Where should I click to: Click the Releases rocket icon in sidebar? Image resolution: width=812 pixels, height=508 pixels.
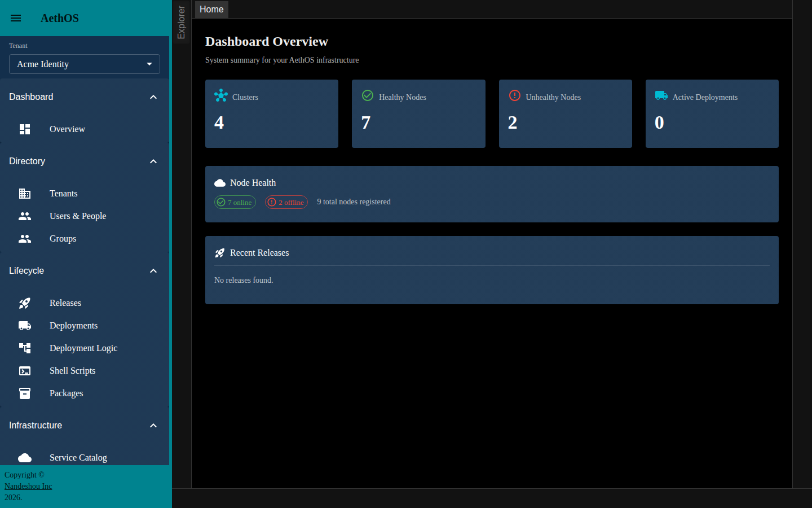click(25, 303)
